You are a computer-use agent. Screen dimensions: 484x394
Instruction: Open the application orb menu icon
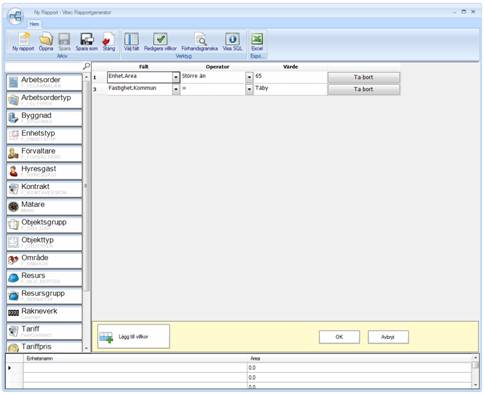(x=15, y=16)
